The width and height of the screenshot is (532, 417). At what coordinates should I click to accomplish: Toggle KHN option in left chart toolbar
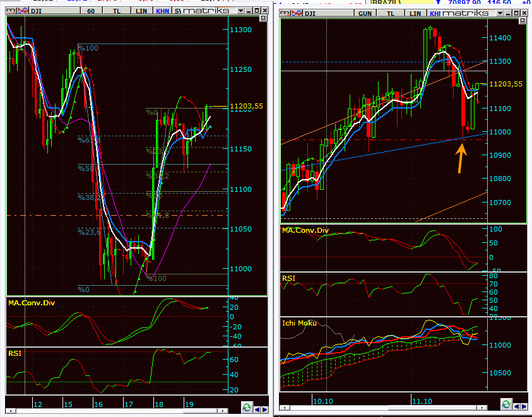click(162, 11)
